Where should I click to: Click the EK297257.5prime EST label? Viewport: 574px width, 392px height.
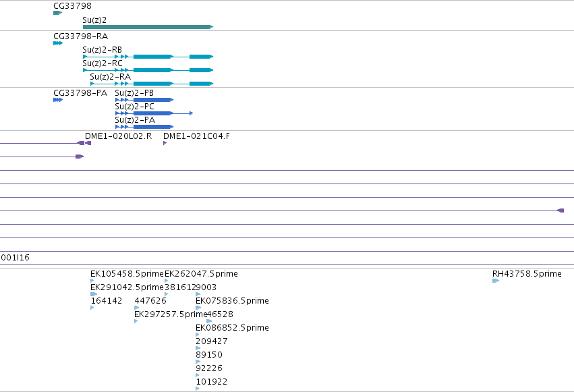tap(171, 314)
